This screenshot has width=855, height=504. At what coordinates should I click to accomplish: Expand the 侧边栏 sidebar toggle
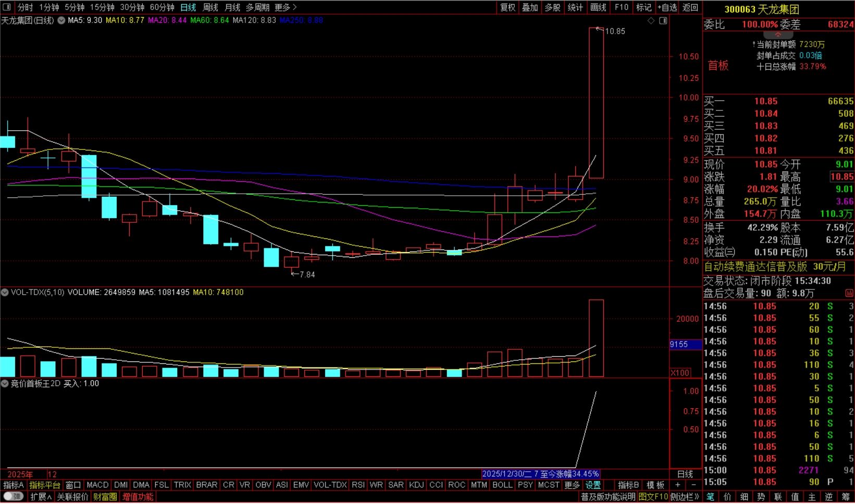tap(685, 497)
